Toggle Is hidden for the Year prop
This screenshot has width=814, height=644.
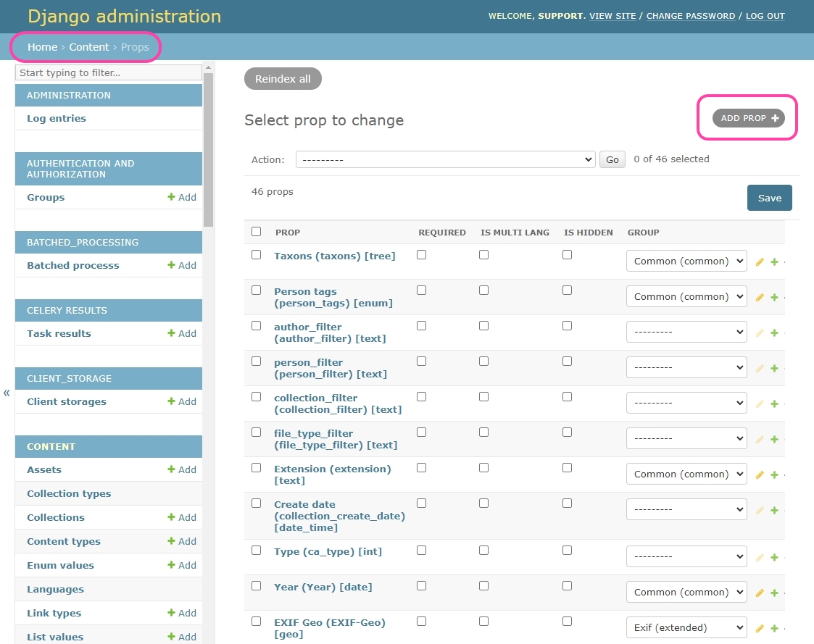pos(568,585)
